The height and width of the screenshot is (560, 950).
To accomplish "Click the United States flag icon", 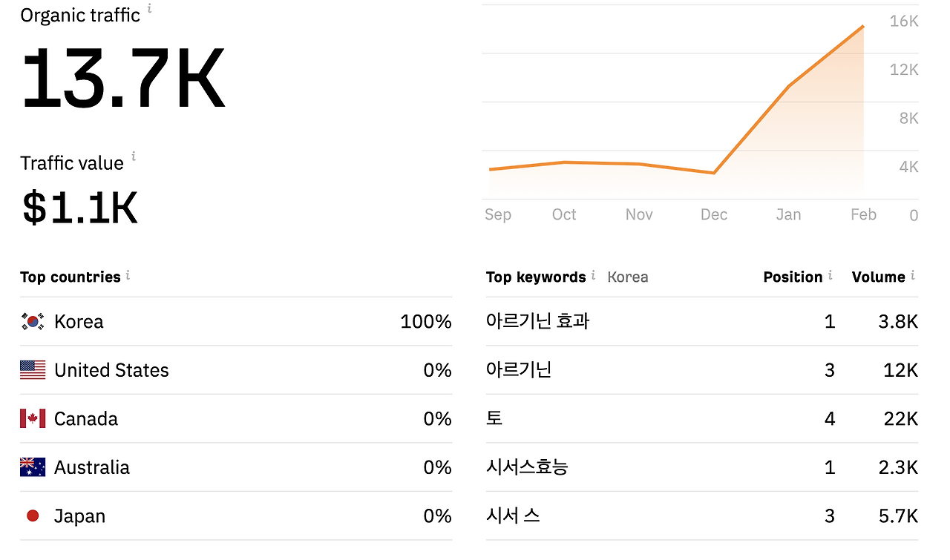I will 33,370.
